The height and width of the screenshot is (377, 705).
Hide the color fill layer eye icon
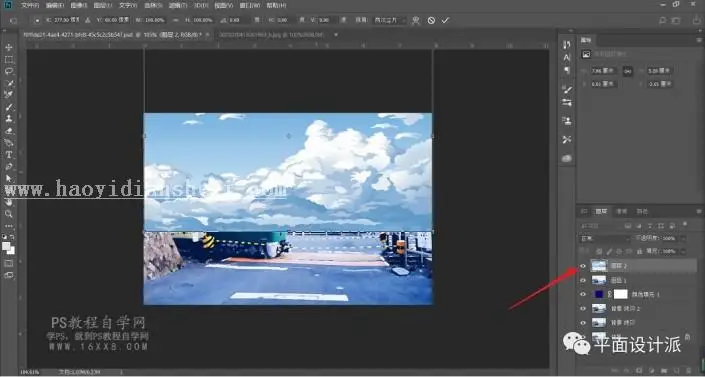pyautogui.click(x=583, y=294)
